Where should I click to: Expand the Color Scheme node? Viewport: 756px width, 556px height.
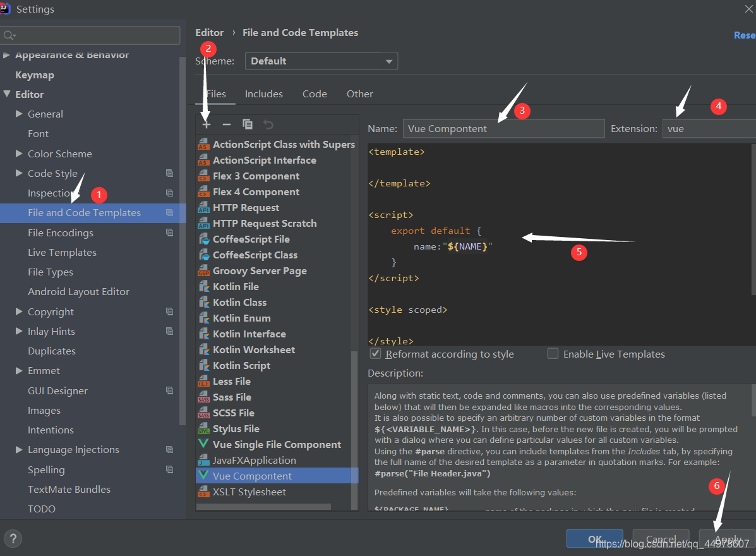[19, 154]
